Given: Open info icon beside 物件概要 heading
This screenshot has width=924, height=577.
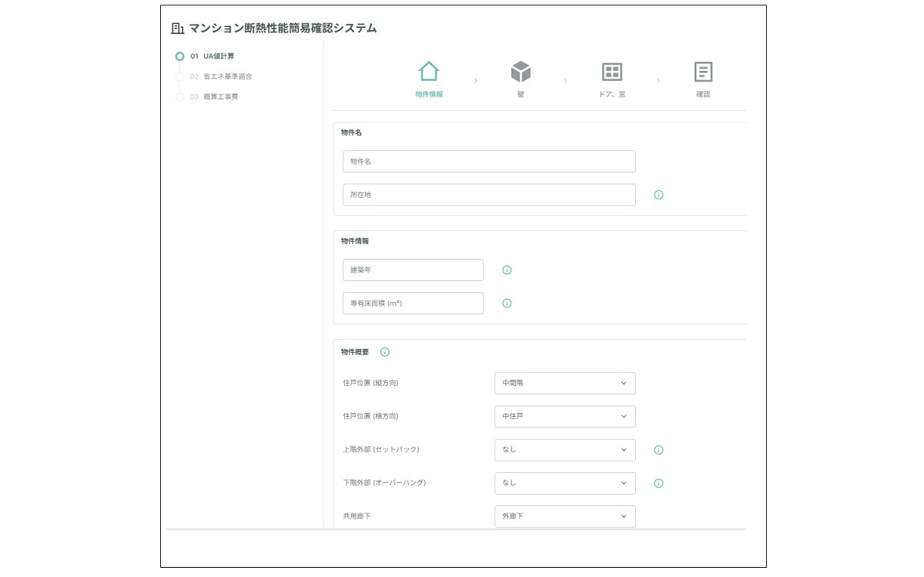Looking at the screenshot, I should pyautogui.click(x=385, y=352).
